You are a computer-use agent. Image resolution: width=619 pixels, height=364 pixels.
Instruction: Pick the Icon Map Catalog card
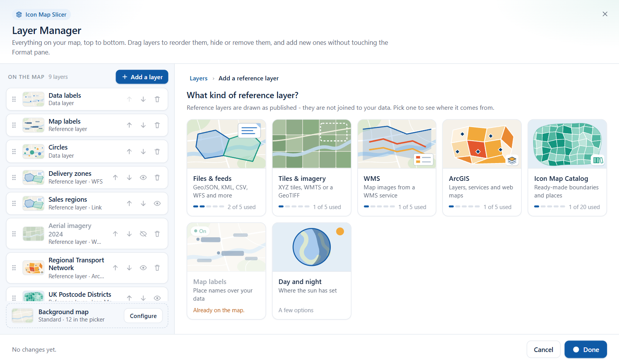point(567,168)
